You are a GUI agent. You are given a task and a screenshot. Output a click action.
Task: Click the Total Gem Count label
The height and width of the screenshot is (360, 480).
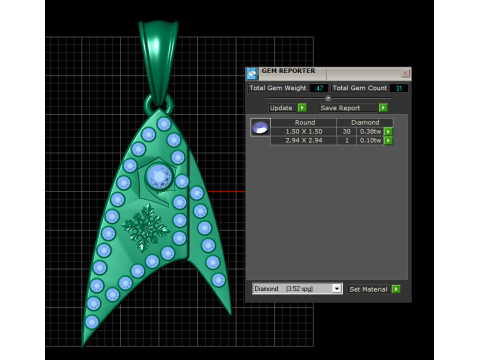click(x=360, y=88)
